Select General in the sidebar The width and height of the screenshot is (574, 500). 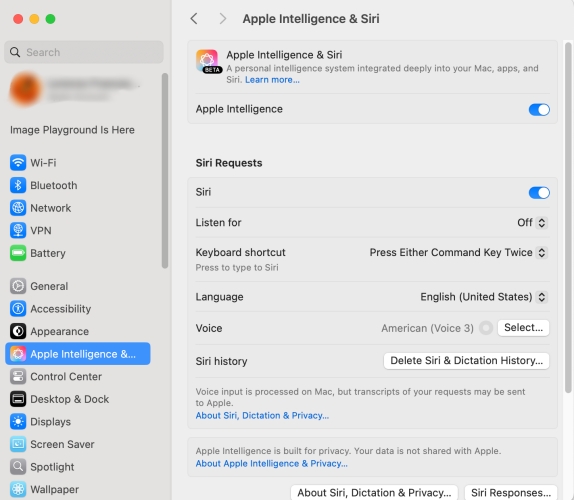(x=78, y=286)
